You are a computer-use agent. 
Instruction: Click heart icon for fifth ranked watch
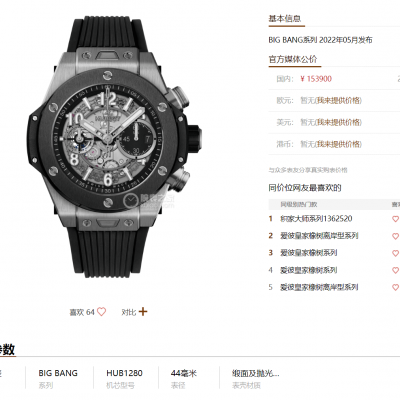[395, 287]
